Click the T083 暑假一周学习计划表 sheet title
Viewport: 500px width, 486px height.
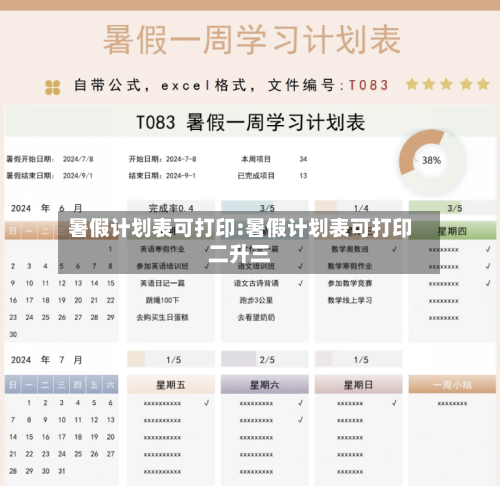(x=251, y=122)
